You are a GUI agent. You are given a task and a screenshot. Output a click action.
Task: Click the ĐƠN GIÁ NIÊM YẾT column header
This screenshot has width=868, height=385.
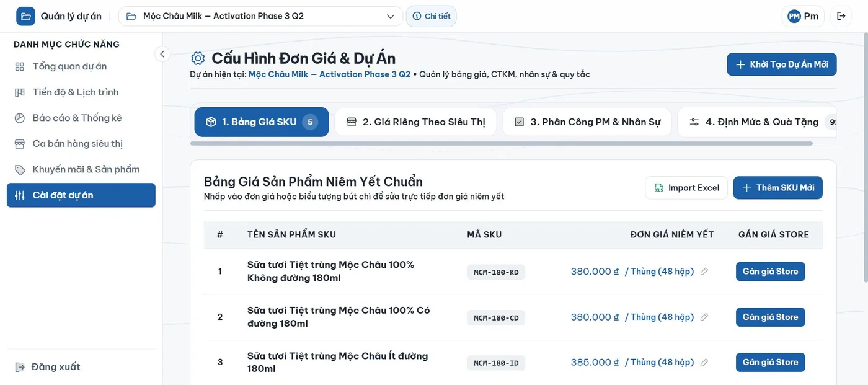click(672, 235)
